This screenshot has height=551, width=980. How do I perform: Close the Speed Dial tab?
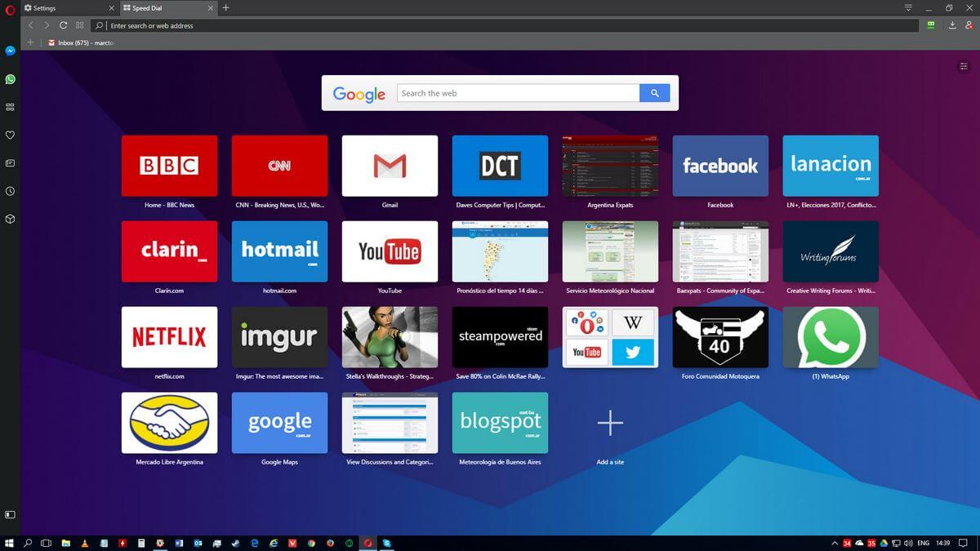(210, 8)
